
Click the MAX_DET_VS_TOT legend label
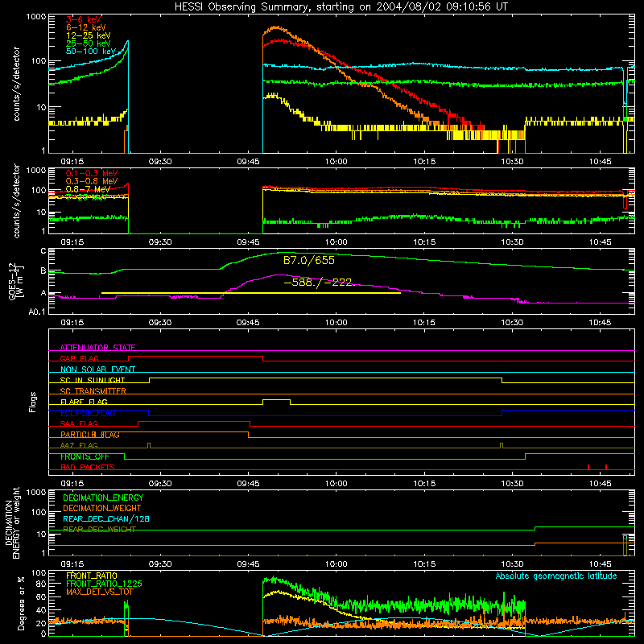point(99,592)
